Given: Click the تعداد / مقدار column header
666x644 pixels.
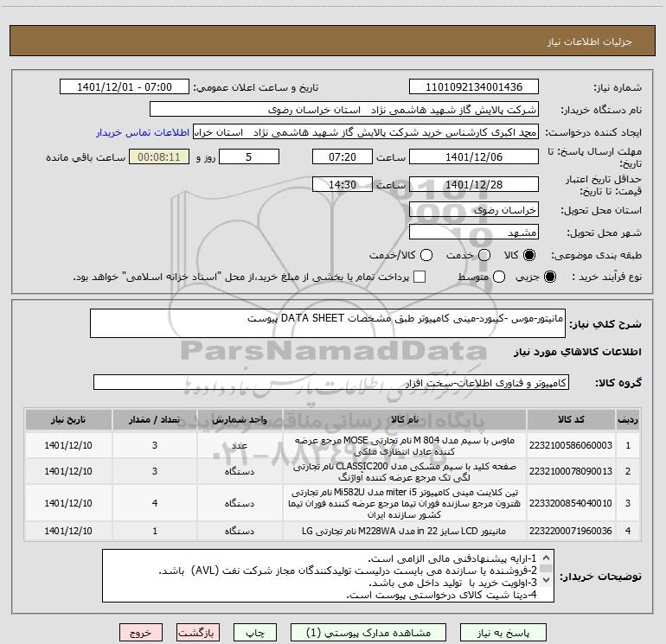Looking at the screenshot, I should coord(155,419).
